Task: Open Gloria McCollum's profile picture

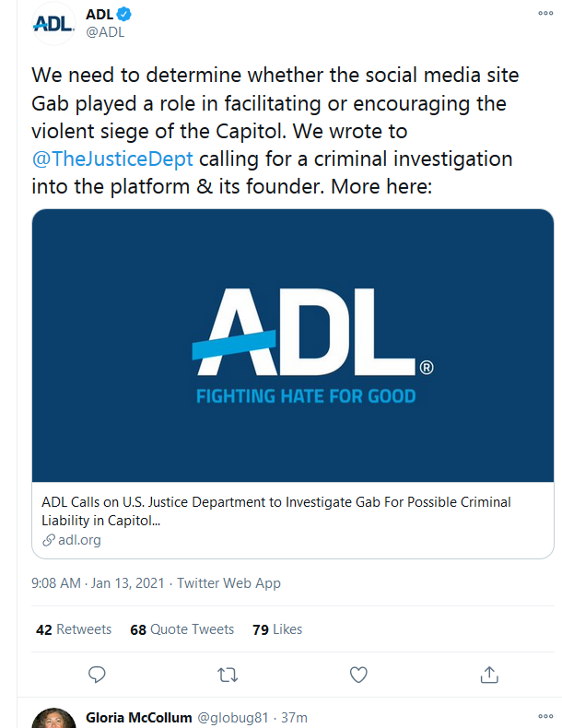Action: (x=54, y=718)
